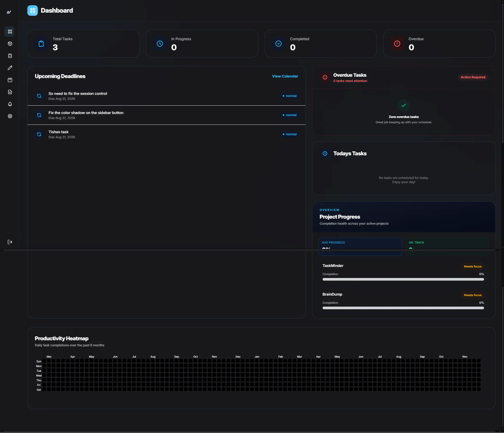Click the In Progress card label

[181, 39]
